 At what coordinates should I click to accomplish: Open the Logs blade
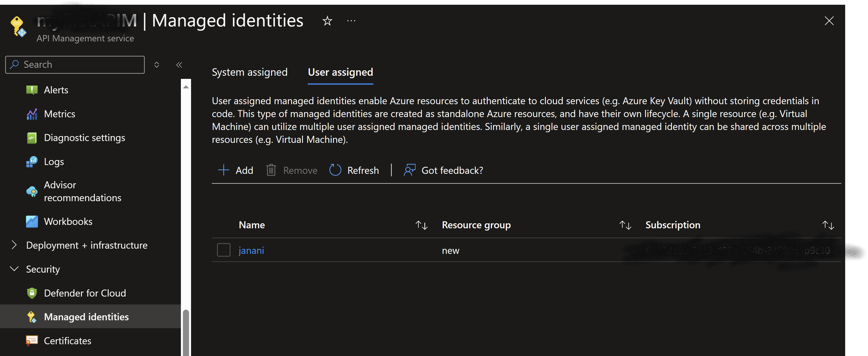(54, 161)
